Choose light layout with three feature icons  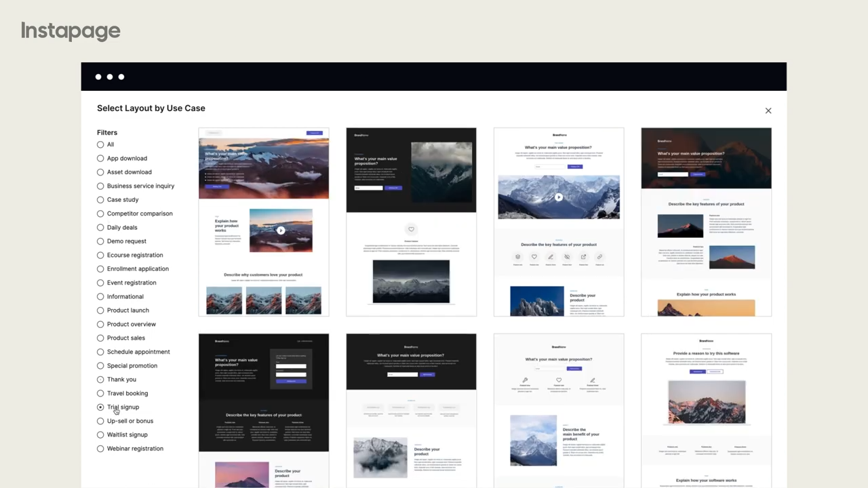[x=559, y=411]
